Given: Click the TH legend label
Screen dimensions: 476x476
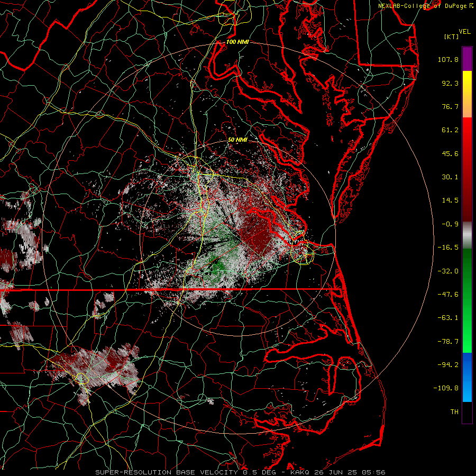Looking at the screenshot, I should tap(454, 412).
